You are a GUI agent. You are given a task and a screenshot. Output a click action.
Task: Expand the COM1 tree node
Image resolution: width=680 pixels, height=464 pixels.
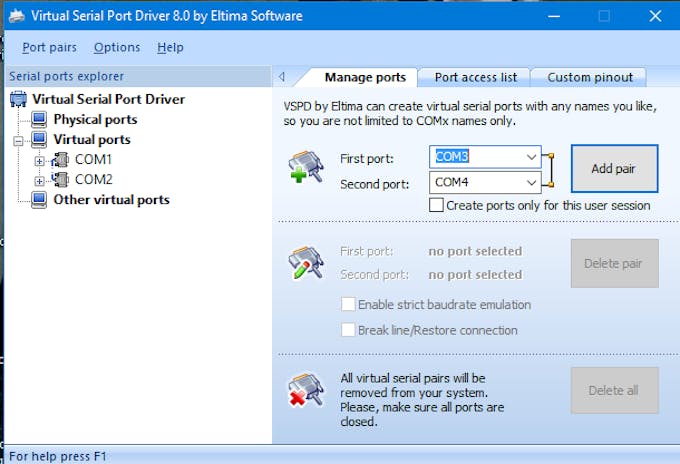point(39,161)
